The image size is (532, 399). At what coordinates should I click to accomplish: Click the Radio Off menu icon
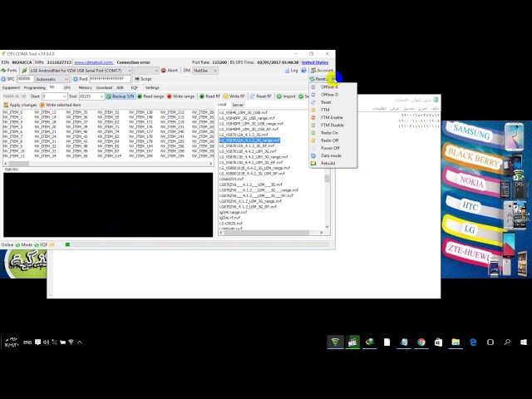(x=313, y=140)
